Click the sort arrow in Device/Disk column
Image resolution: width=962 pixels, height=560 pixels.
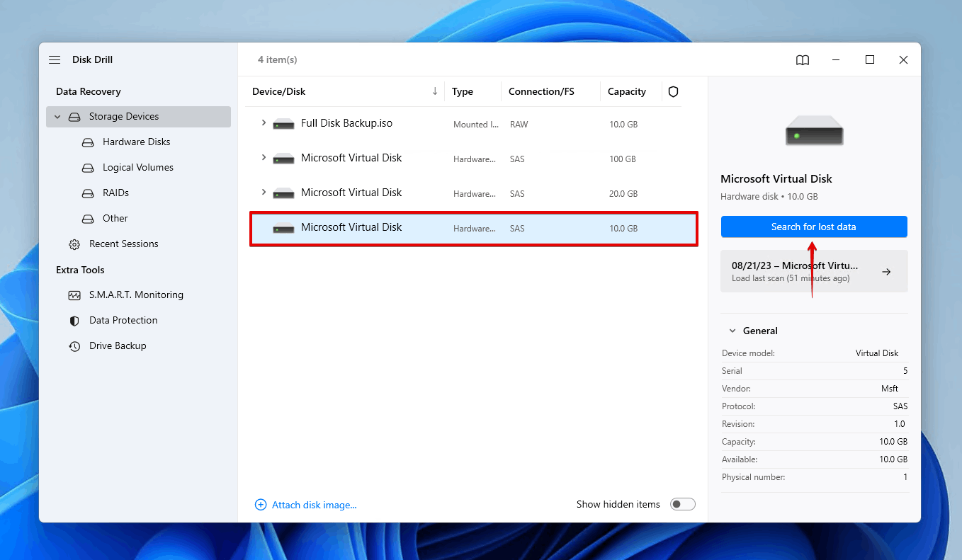click(435, 91)
